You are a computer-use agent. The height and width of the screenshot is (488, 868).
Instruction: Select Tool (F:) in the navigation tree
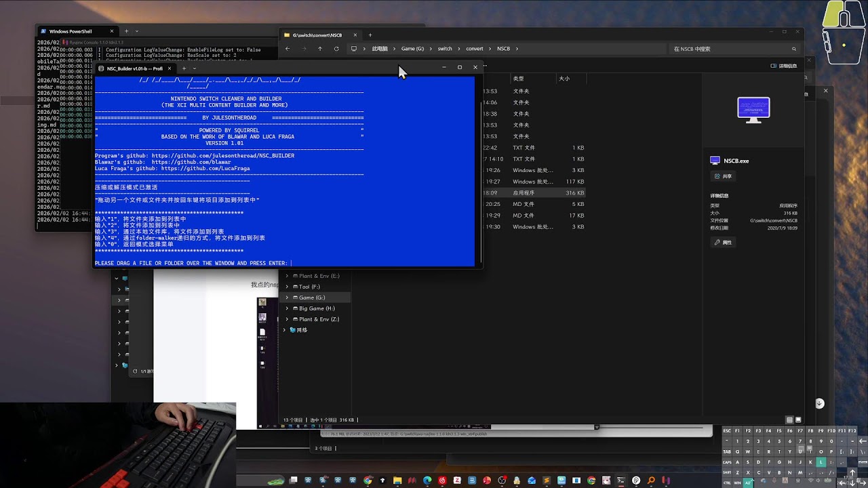point(310,287)
